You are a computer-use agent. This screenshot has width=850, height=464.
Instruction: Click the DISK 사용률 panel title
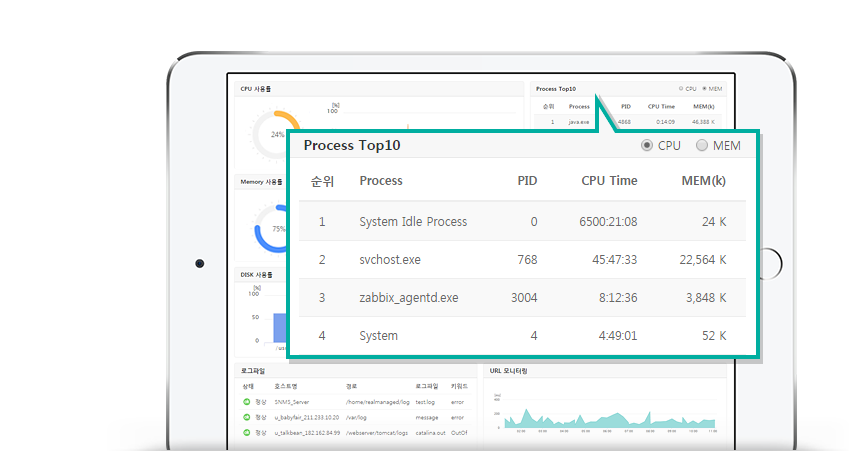(256, 275)
